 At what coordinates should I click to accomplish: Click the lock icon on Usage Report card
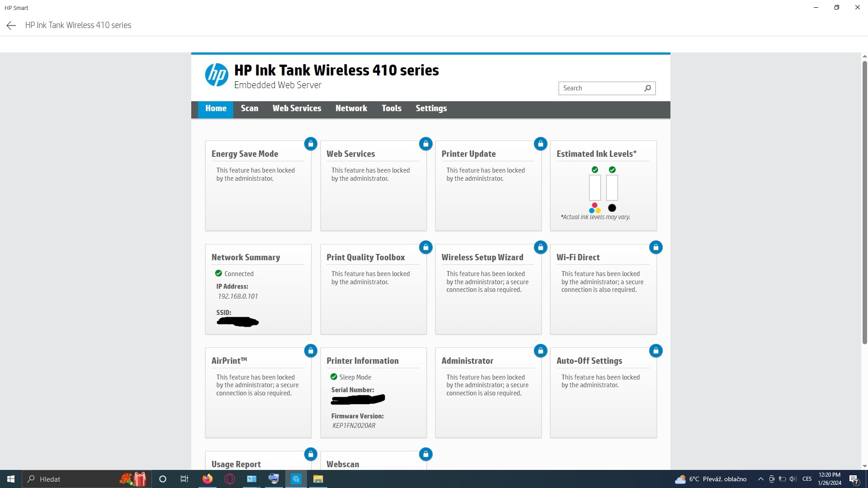[x=311, y=454]
